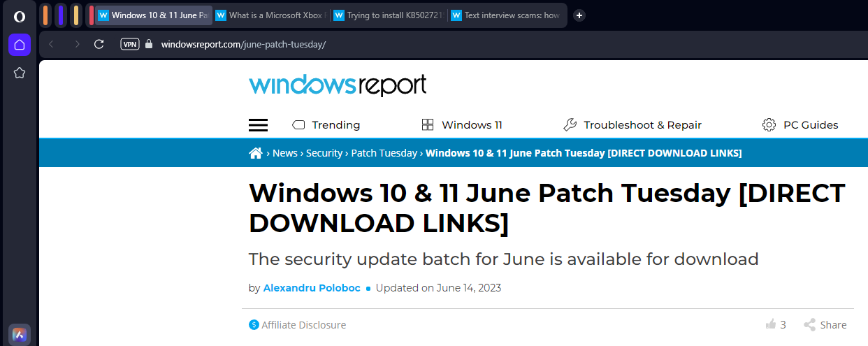Go back using the back arrow
868x346 pixels.
[51, 44]
